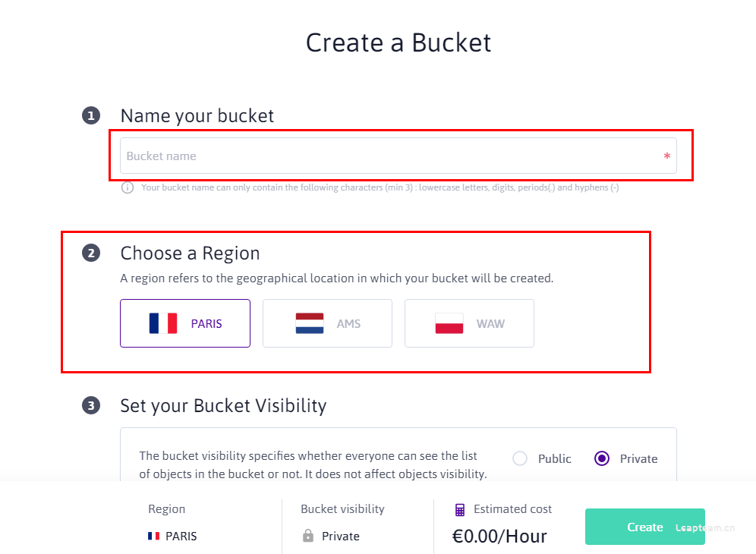Select the Private visibility radio button
756x554 pixels.
tap(602, 458)
